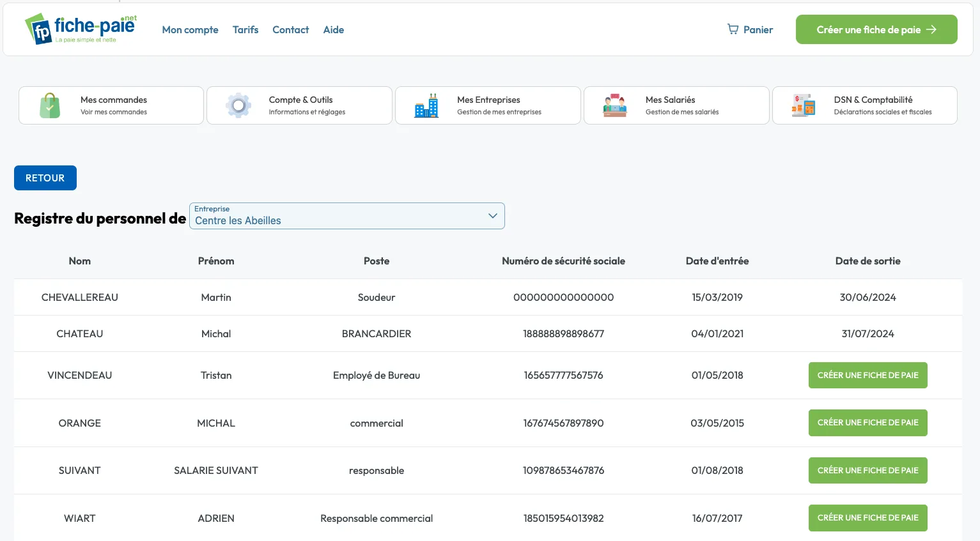Viewport: 980px width, 541px height.
Task: Open Mon compte menu
Action: (x=190, y=29)
